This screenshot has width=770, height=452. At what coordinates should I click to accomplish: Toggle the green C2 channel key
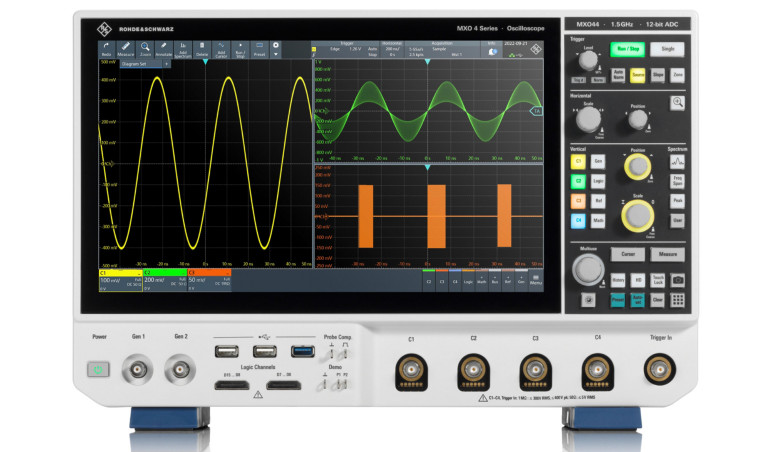578,181
